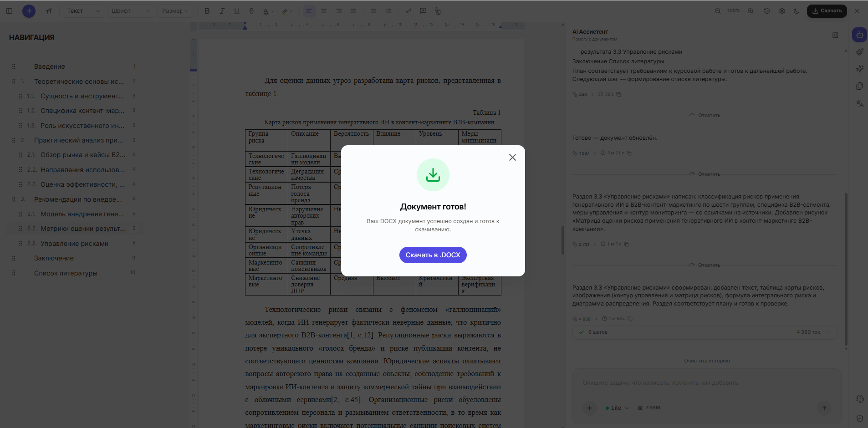
Task: Open the AI assistant robot tab
Action: tap(859, 35)
